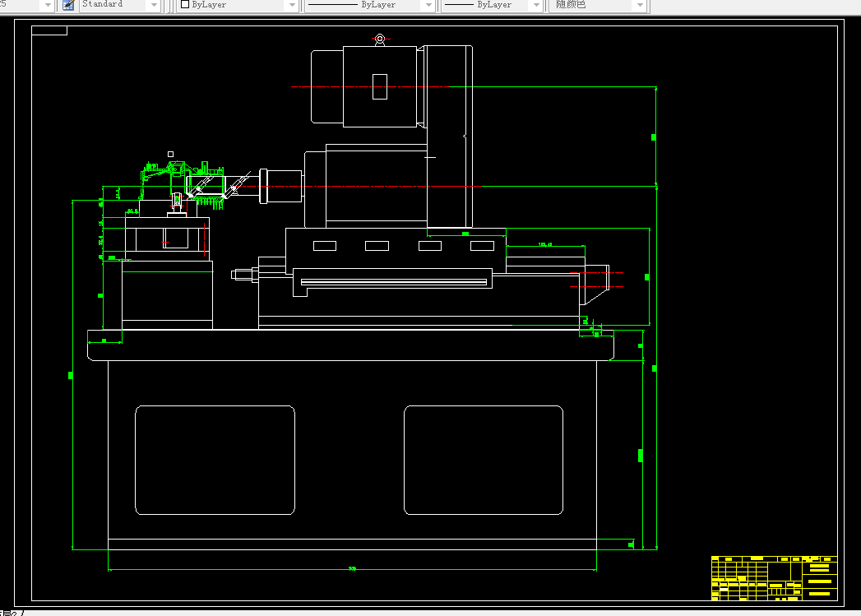Select the lifting eye ring atop the motor
The image size is (861, 616).
[379, 39]
